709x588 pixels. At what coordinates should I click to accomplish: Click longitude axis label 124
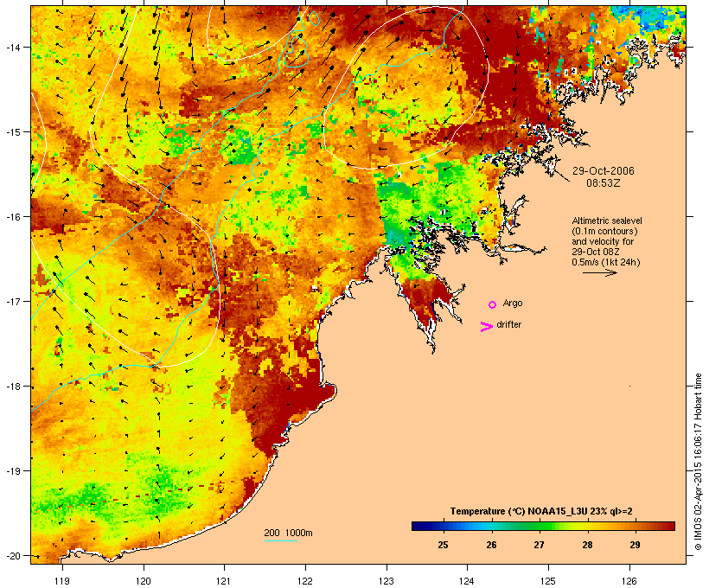pos(467,581)
